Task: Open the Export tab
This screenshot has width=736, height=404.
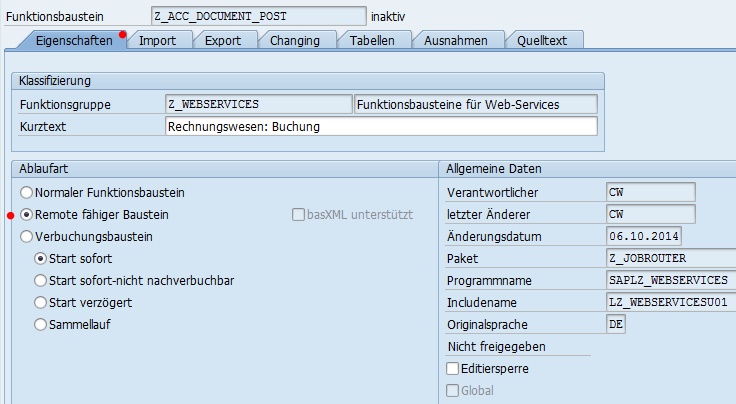Action: coord(223,40)
